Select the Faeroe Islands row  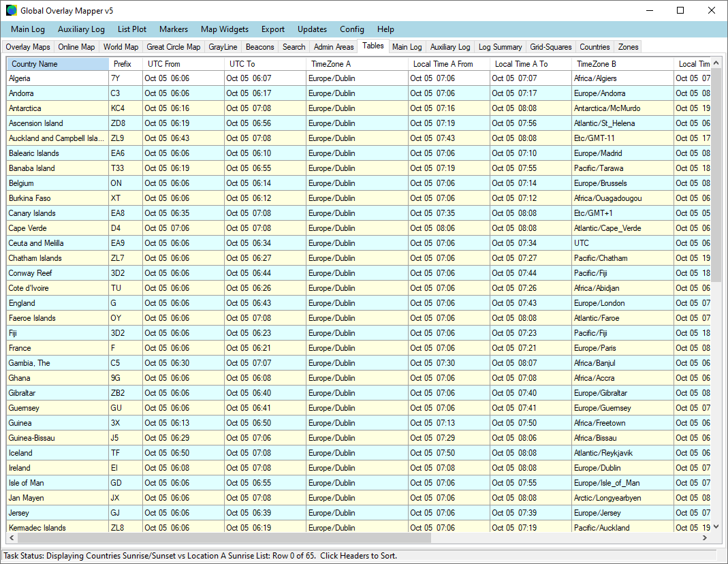[359, 318]
